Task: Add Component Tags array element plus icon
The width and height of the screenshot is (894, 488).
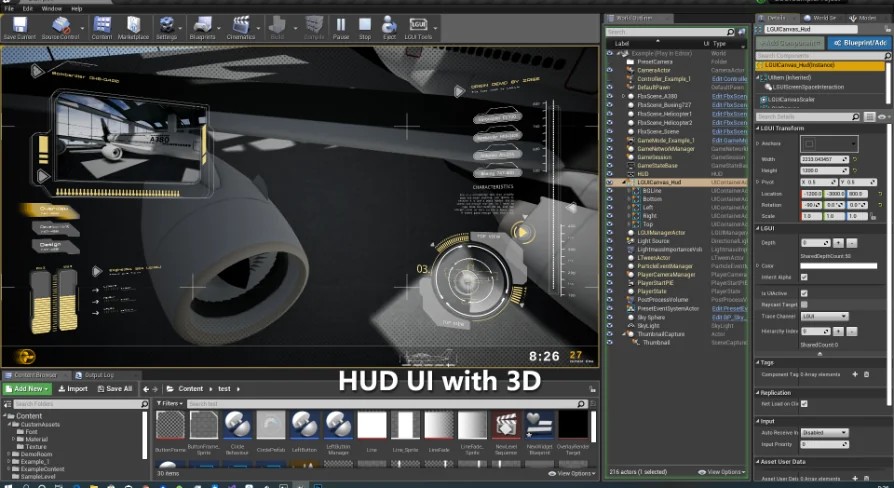Action: pyautogui.click(x=855, y=374)
